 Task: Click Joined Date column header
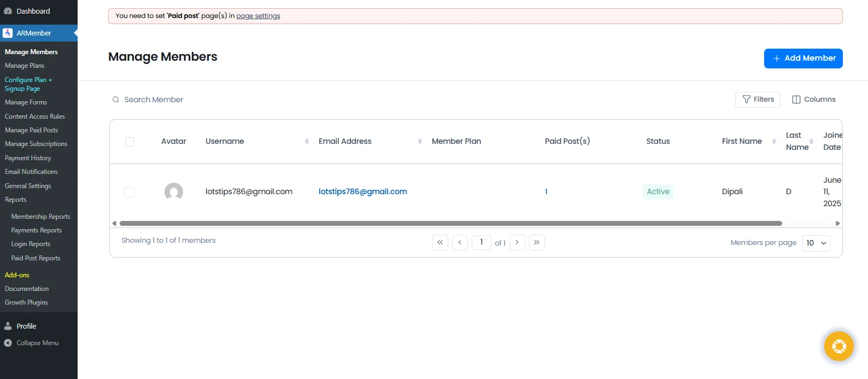pyautogui.click(x=832, y=141)
